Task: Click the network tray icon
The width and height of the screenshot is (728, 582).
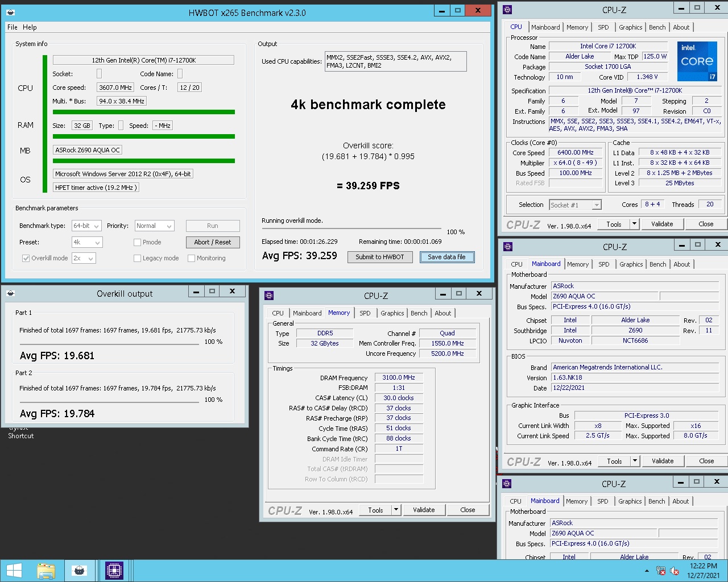Action: coord(661,571)
